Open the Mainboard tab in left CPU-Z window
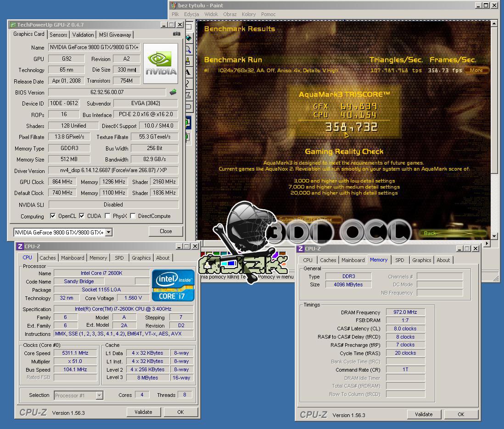Image resolution: width=504 pixels, height=429 pixels. click(x=73, y=258)
